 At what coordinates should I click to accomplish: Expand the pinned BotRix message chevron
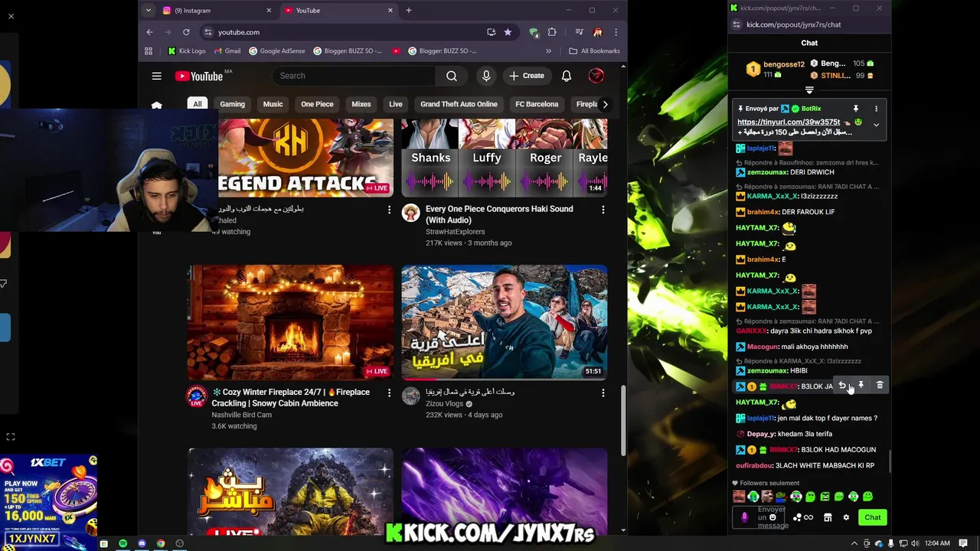tap(876, 125)
